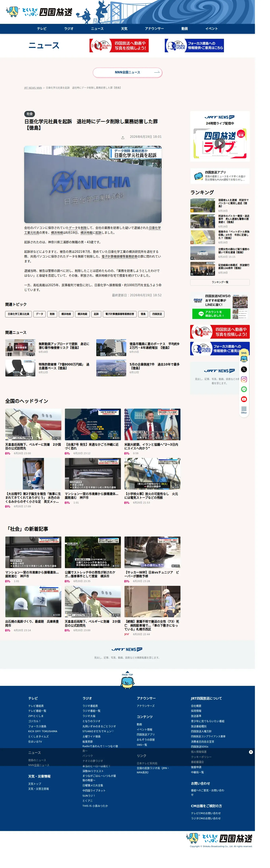Click the sidebar けんみんBOX red banner
The width and height of the screenshot is (270, 868).
pos(220,331)
